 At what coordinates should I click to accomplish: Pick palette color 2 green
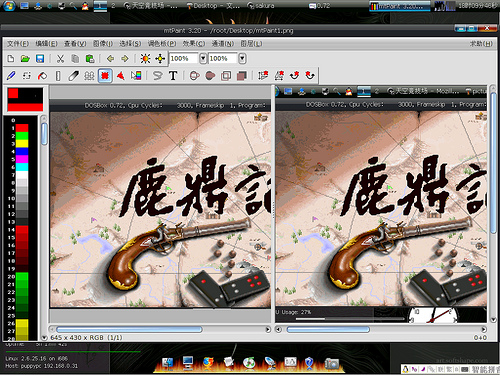[x=22, y=136]
